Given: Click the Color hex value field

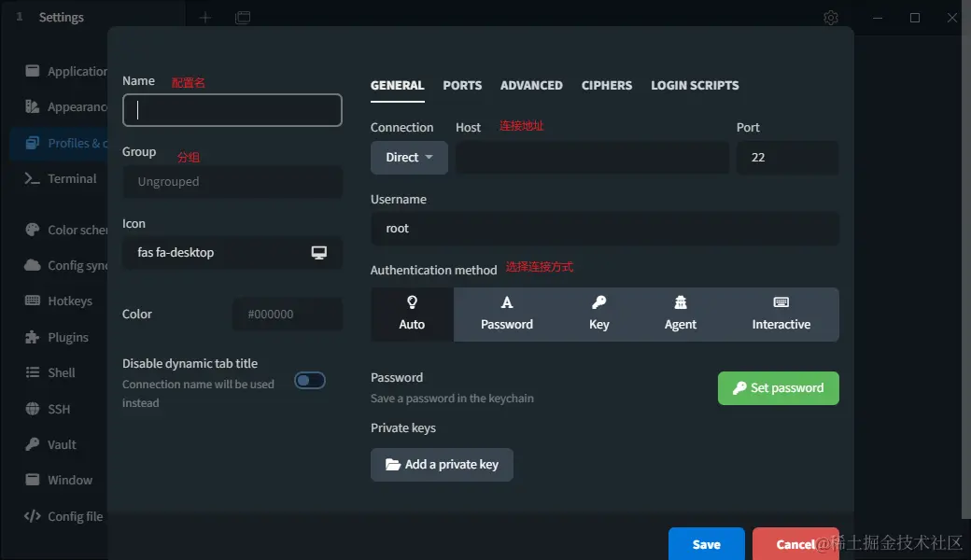Looking at the screenshot, I should point(288,314).
